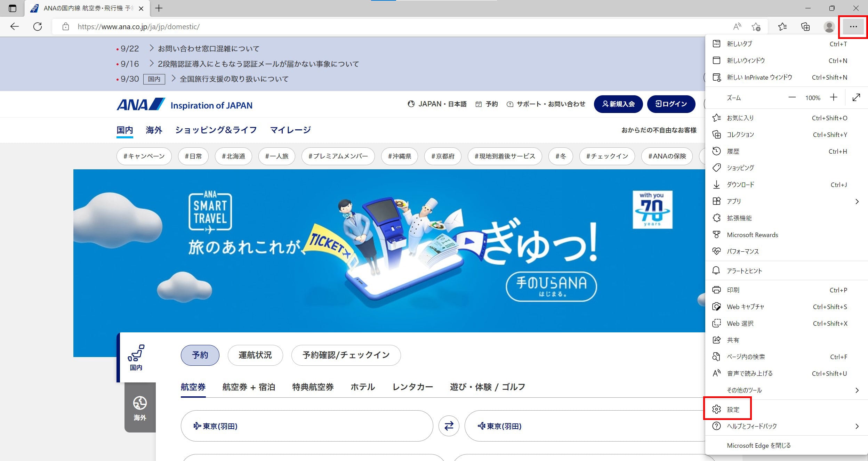This screenshot has height=461, width=868.
Task: Switch to 航空券 + 宿泊 tab
Action: pos(249,387)
